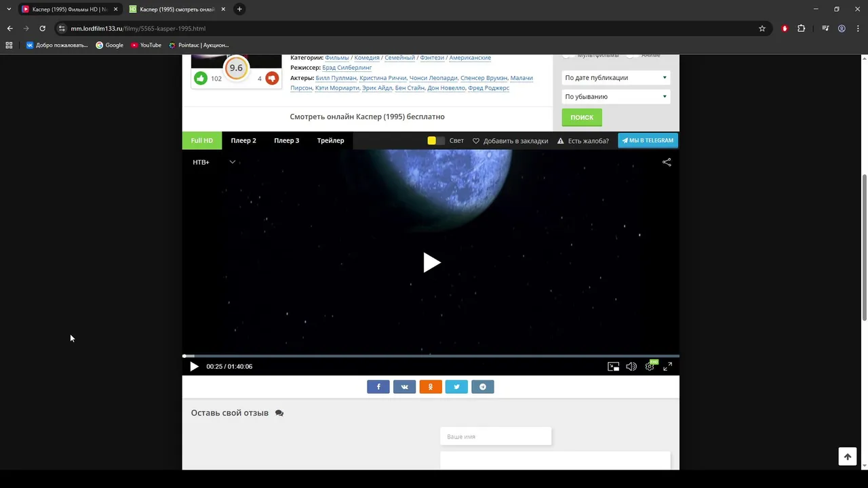
Task: Switch to the Плеер 3 tab
Action: click(287, 141)
